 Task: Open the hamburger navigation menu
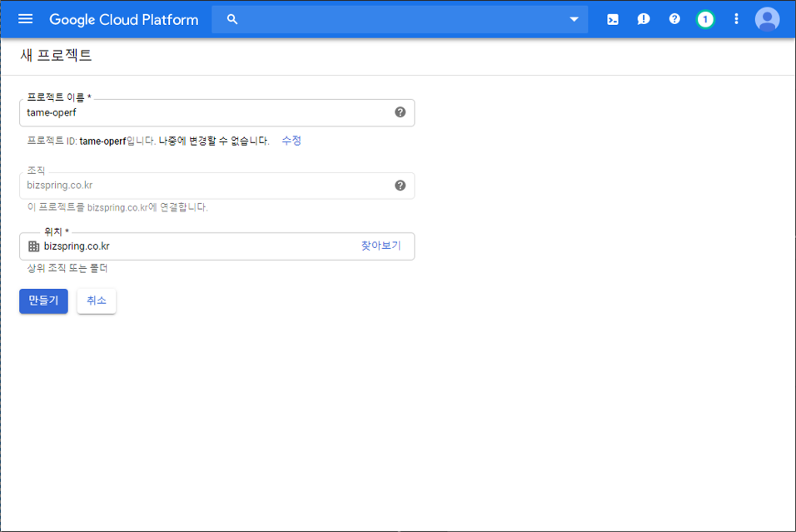point(25,19)
